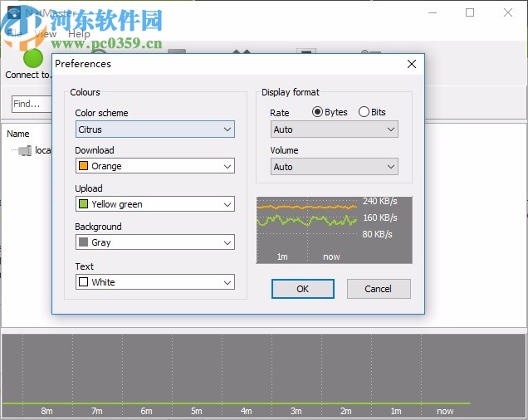The height and width of the screenshot is (420, 528).
Task: Click the Display format group label
Action: coord(291,92)
